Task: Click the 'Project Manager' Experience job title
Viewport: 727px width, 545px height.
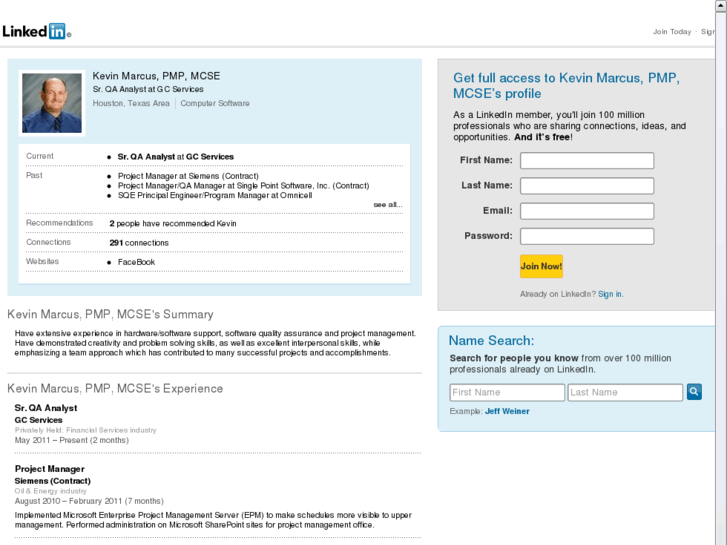Action: point(50,469)
